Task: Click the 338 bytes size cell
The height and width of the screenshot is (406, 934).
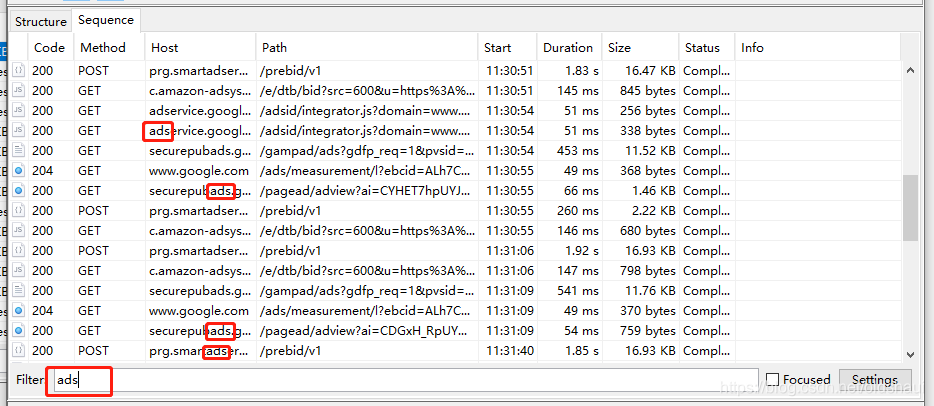Action: pos(640,130)
